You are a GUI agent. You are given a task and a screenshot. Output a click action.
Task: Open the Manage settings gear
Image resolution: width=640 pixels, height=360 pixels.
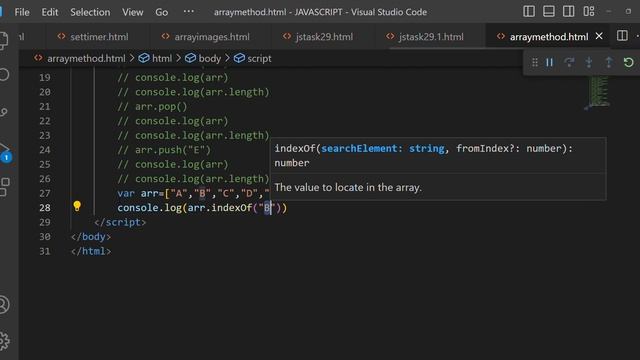coord(4,341)
